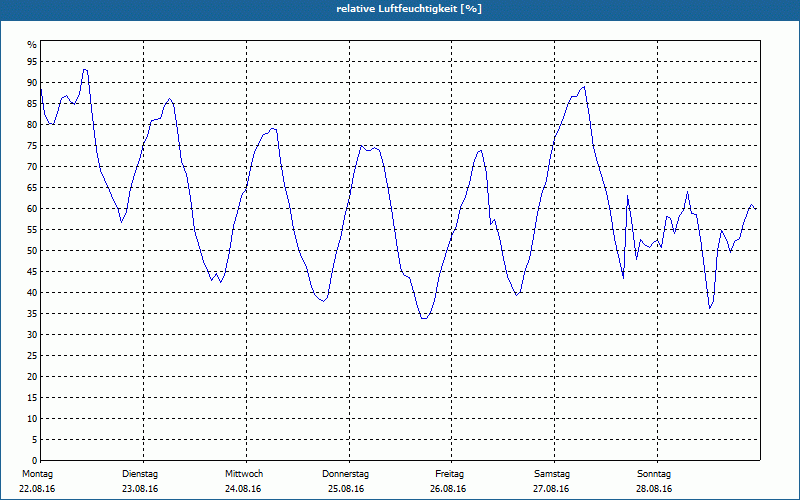The width and height of the screenshot is (800, 500).
Task: Click the date label '22.08.16'
Action: click(37, 489)
